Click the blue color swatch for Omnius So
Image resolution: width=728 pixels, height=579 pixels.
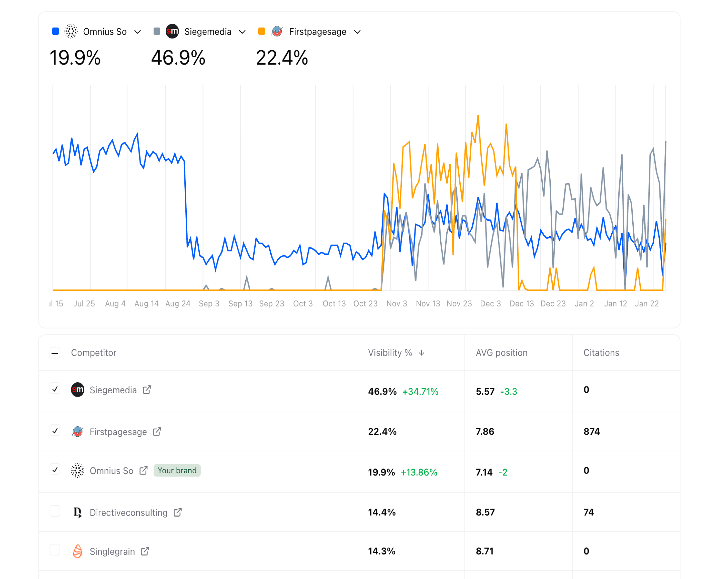coord(55,31)
